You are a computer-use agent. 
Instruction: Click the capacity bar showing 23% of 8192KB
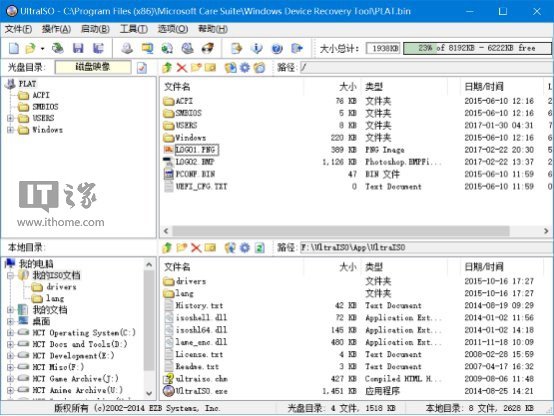[477, 48]
